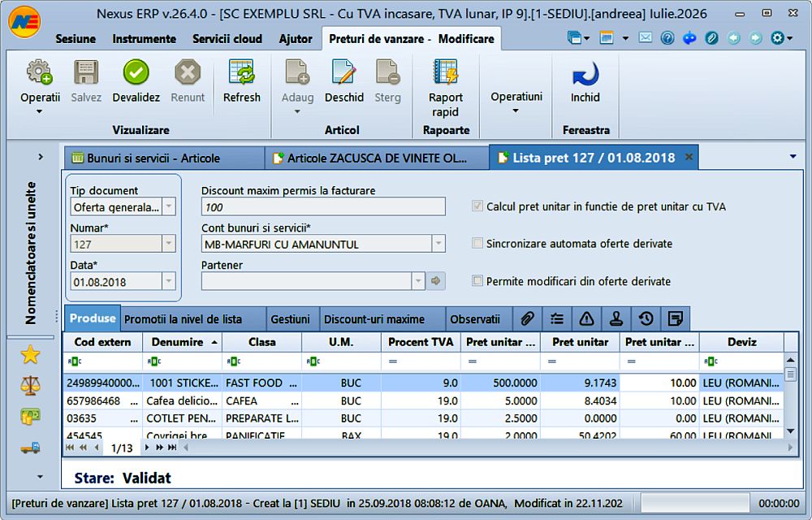Open the Servicii cloud menu
This screenshot has height=520, width=812.
(227, 39)
